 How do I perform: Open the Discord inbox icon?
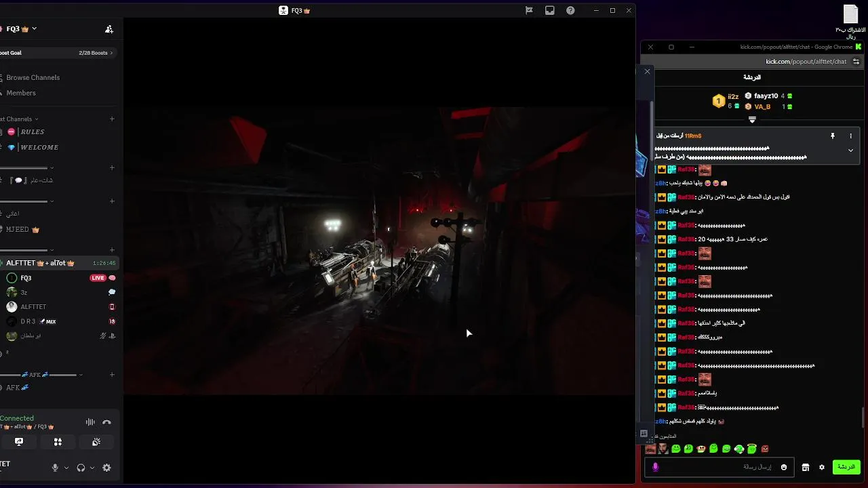click(550, 10)
